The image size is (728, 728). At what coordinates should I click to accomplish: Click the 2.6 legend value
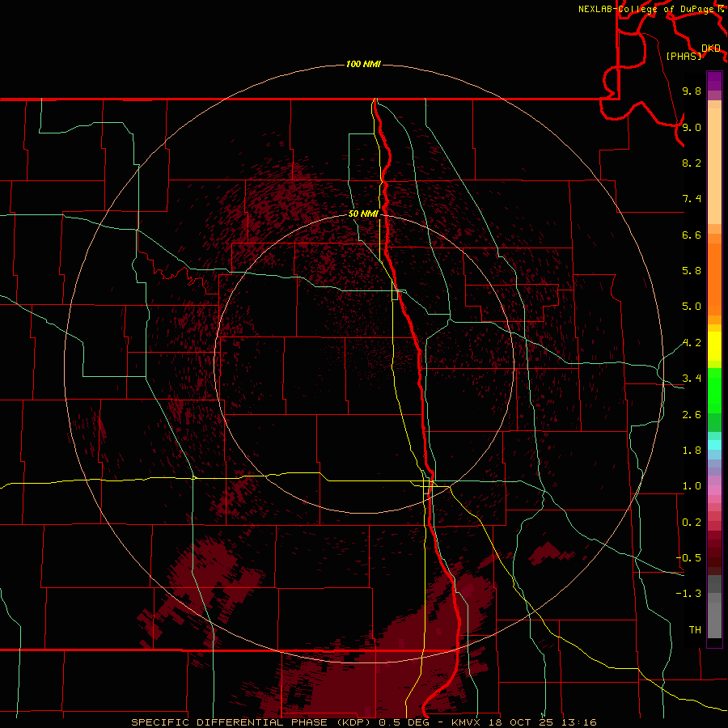[692, 415]
